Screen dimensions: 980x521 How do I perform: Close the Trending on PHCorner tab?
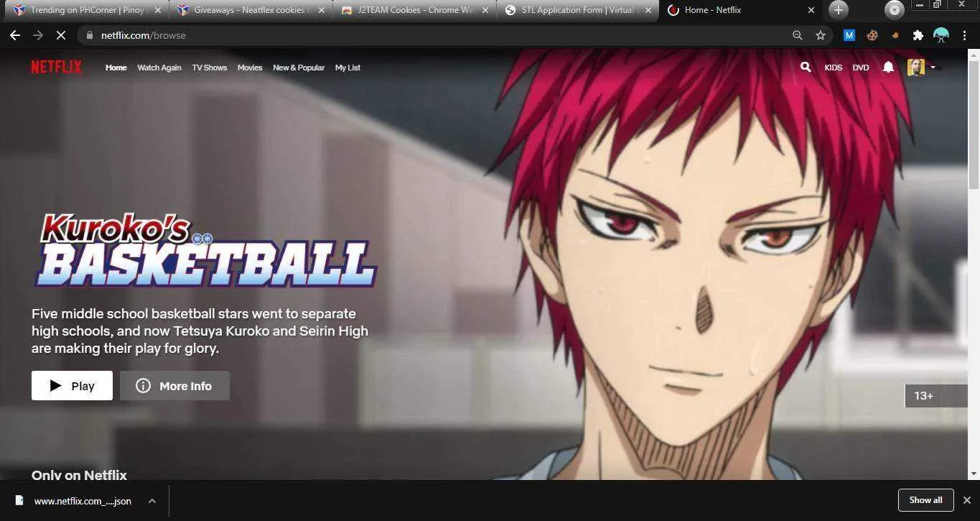coord(158,10)
